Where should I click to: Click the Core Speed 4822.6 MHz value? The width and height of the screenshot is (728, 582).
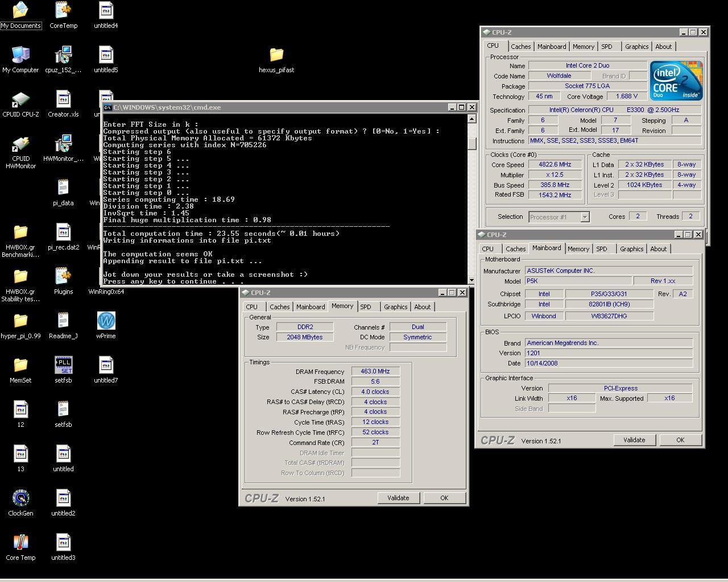click(x=555, y=164)
